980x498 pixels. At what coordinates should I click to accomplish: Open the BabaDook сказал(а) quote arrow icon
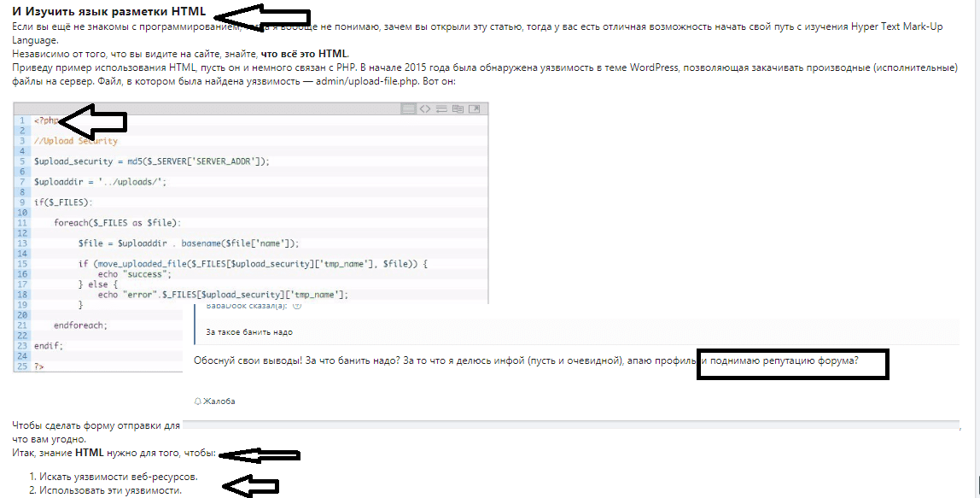(x=297, y=306)
